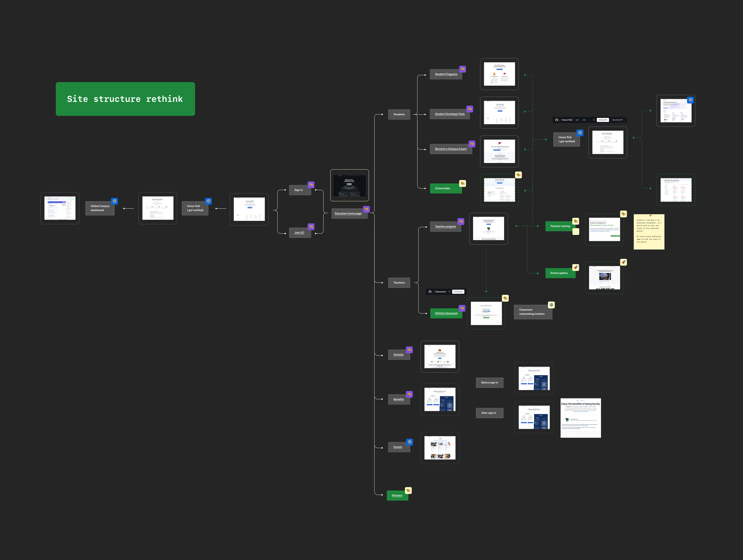The image size is (743, 560).
Task: Click the GitHub logo in Classroom nav bar
Action: point(430,292)
